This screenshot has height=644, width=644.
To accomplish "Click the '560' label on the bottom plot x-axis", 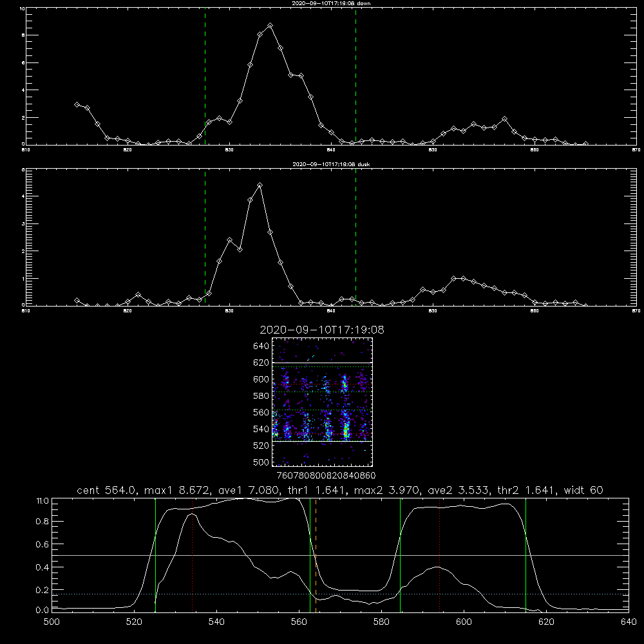I will tap(299, 621).
